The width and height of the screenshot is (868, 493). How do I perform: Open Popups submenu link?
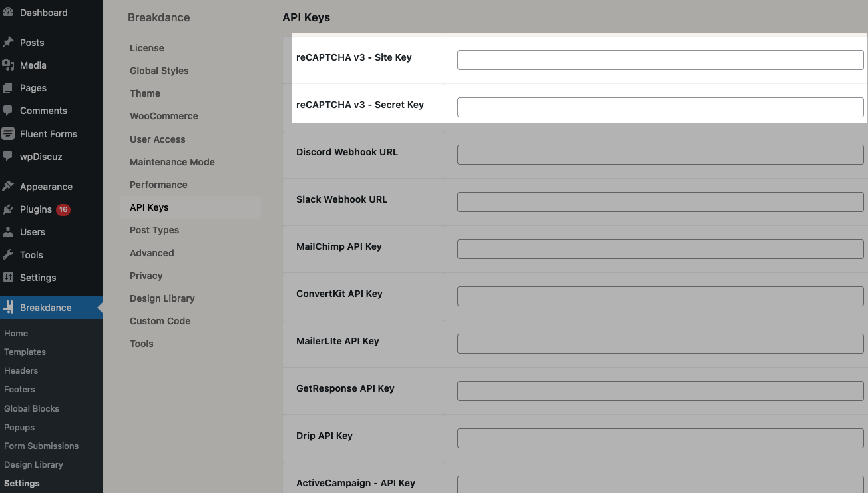(19, 427)
